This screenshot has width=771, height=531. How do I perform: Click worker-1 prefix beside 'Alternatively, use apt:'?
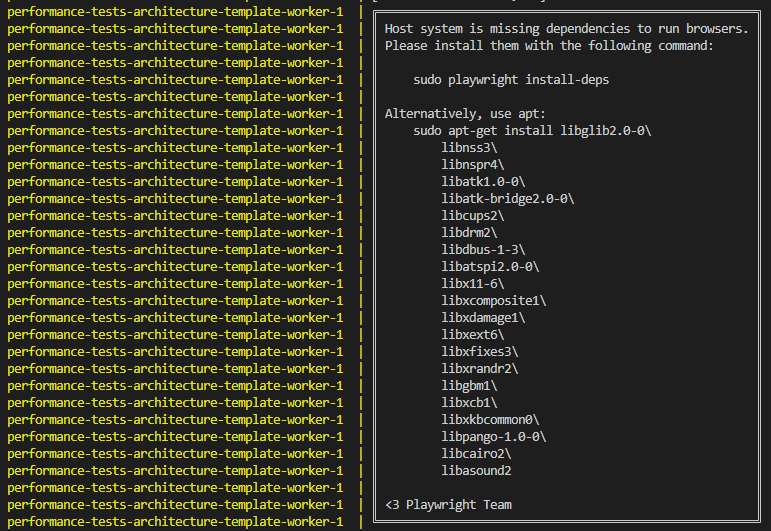(x=175, y=114)
